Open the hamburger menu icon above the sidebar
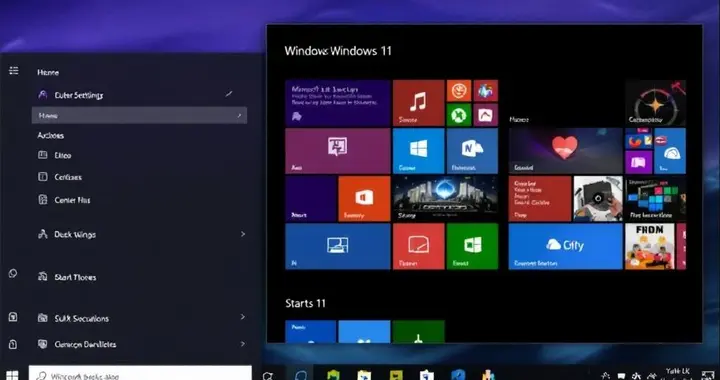Image resolution: width=720 pixels, height=380 pixels. [x=14, y=70]
